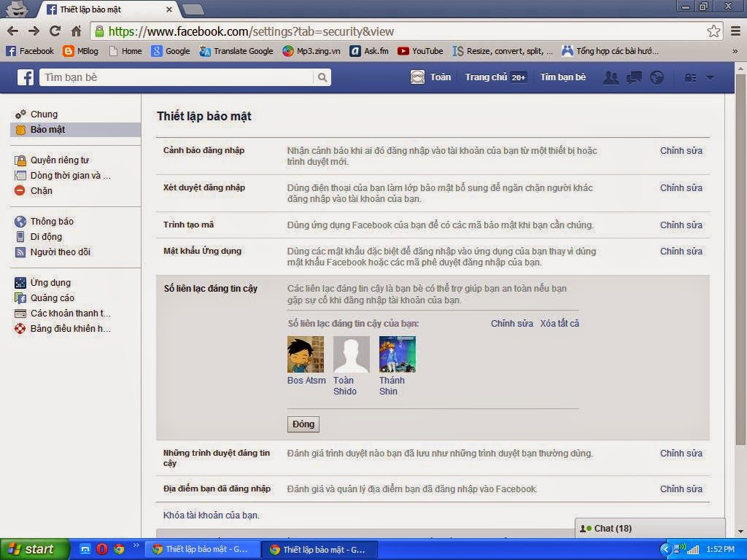Click the Tìm bạn bè search field
This screenshot has height=560, width=747.
177,77
